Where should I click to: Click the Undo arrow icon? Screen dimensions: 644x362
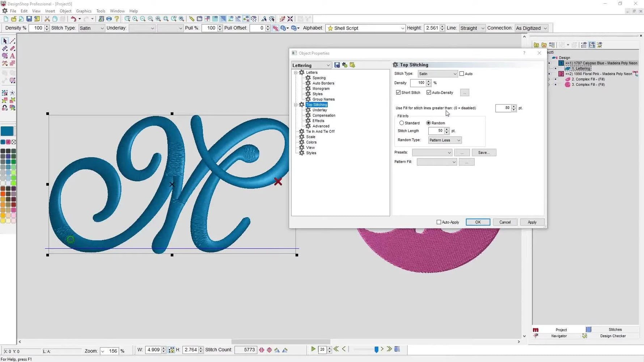click(x=74, y=19)
